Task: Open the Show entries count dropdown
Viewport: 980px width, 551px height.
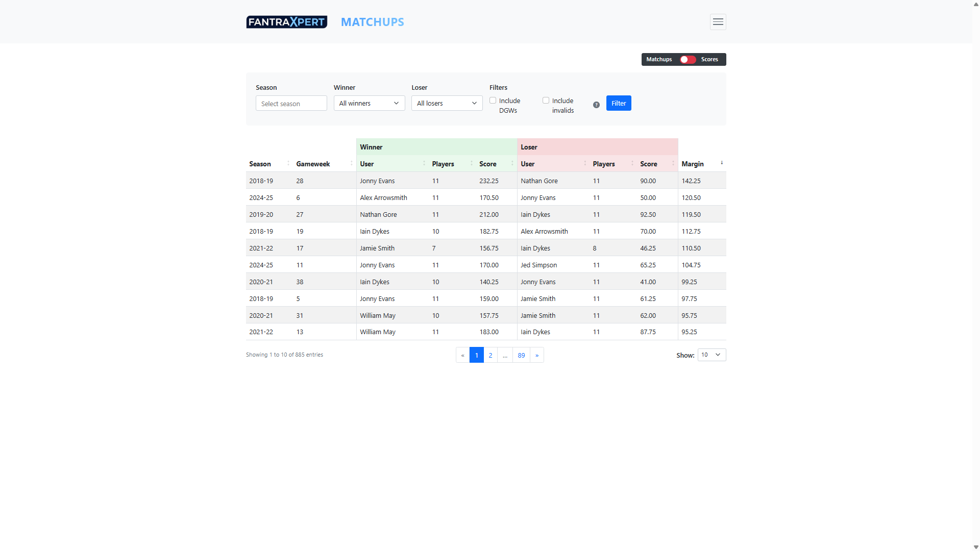Action: (x=712, y=355)
